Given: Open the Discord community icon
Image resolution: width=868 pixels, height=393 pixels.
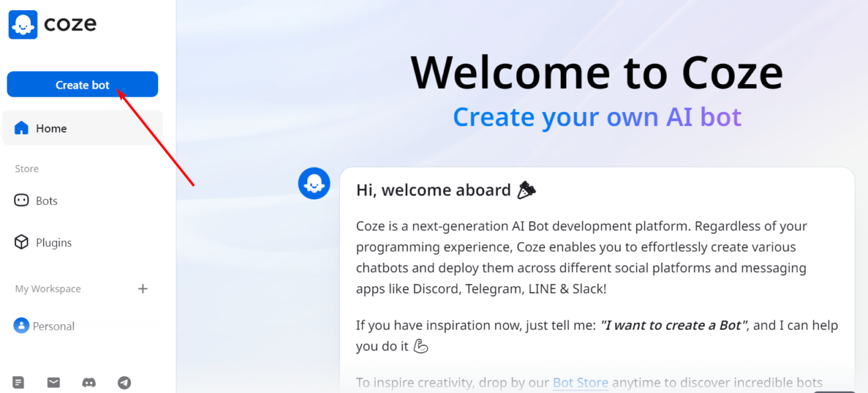Looking at the screenshot, I should coord(89,382).
